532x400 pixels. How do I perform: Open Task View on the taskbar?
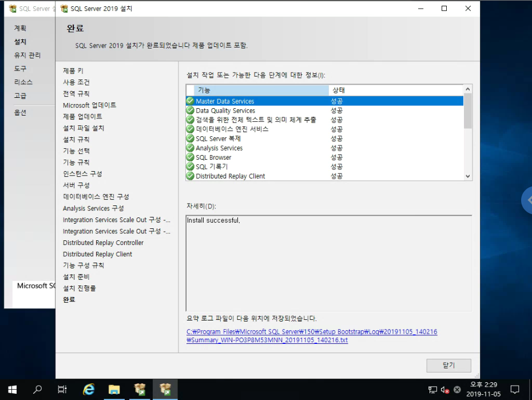(62, 390)
